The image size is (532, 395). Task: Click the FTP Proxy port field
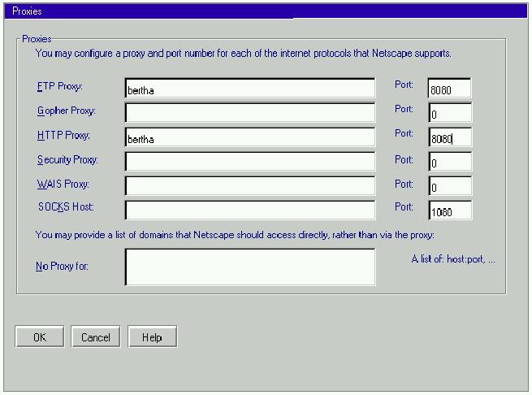tap(449, 89)
